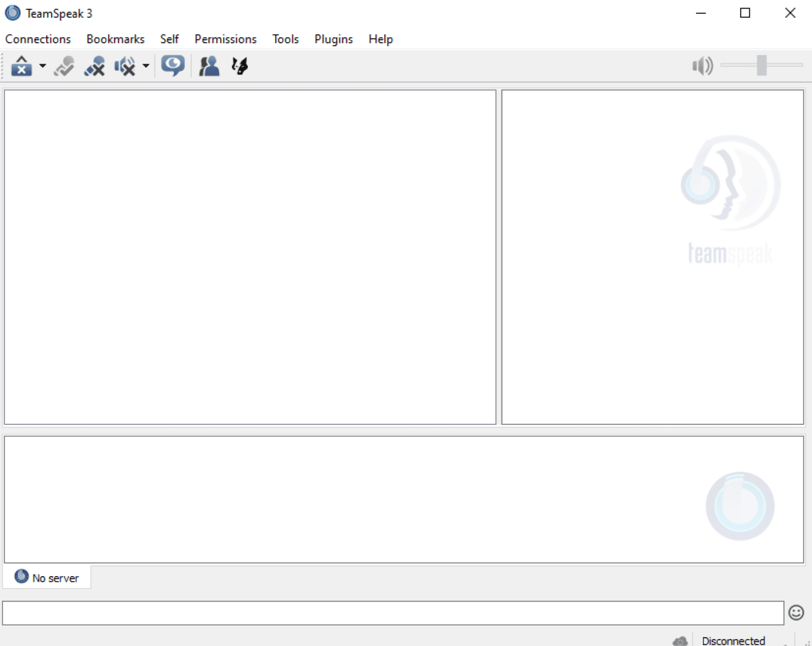Screen dimensions: 812x646
Task: Open the emoticon smiley picker
Action: pyautogui.click(x=796, y=613)
